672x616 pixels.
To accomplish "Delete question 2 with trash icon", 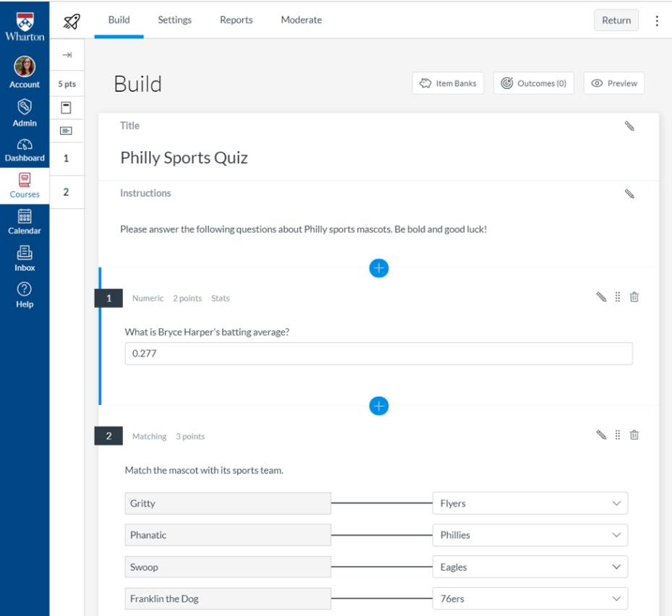I will (x=634, y=435).
